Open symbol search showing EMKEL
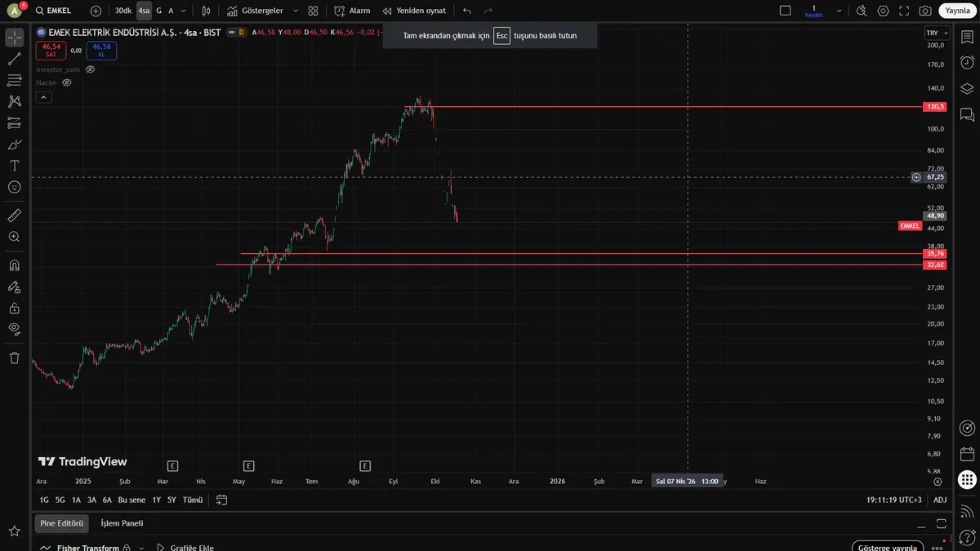This screenshot has height=551, width=980. (55, 11)
